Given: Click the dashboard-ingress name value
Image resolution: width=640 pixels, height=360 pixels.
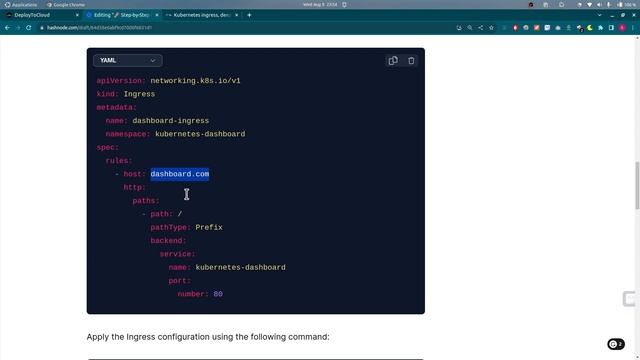Looking at the screenshot, I should click(x=171, y=121).
